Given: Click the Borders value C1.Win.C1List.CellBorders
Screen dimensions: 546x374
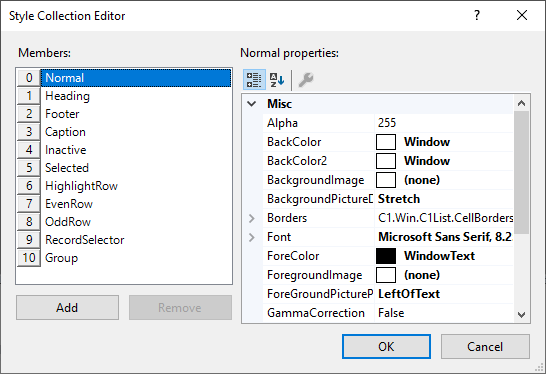Looking at the screenshot, I should [x=445, y=218].
